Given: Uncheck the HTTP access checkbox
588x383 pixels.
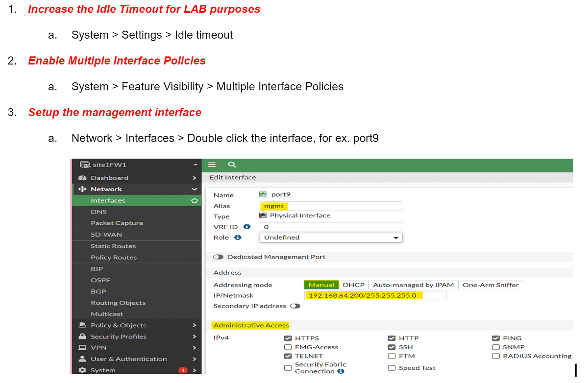Looking at the screenshot, I should [x=392, y=338].
